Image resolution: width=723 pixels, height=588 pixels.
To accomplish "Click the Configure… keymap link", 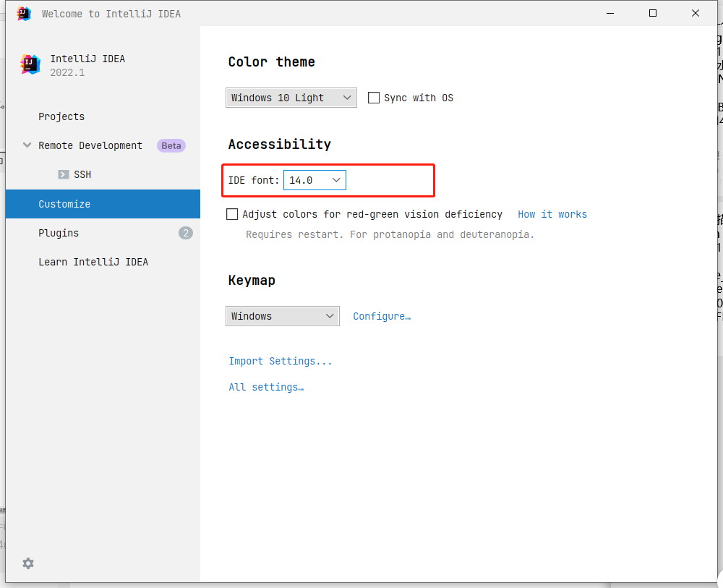I will 382,316.
